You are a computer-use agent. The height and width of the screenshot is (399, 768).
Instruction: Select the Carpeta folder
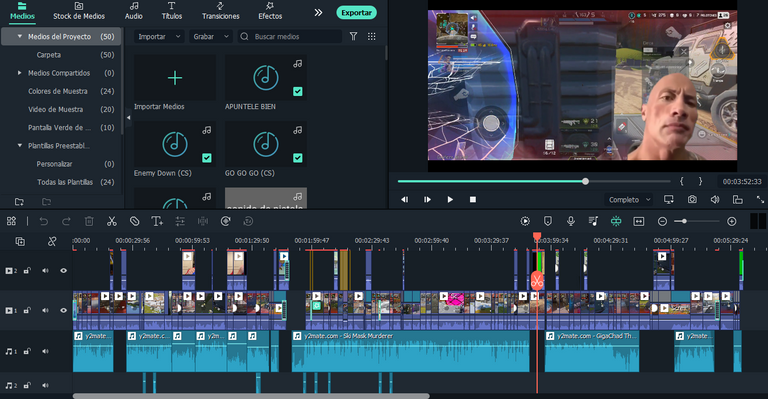(x=48, y=55)
